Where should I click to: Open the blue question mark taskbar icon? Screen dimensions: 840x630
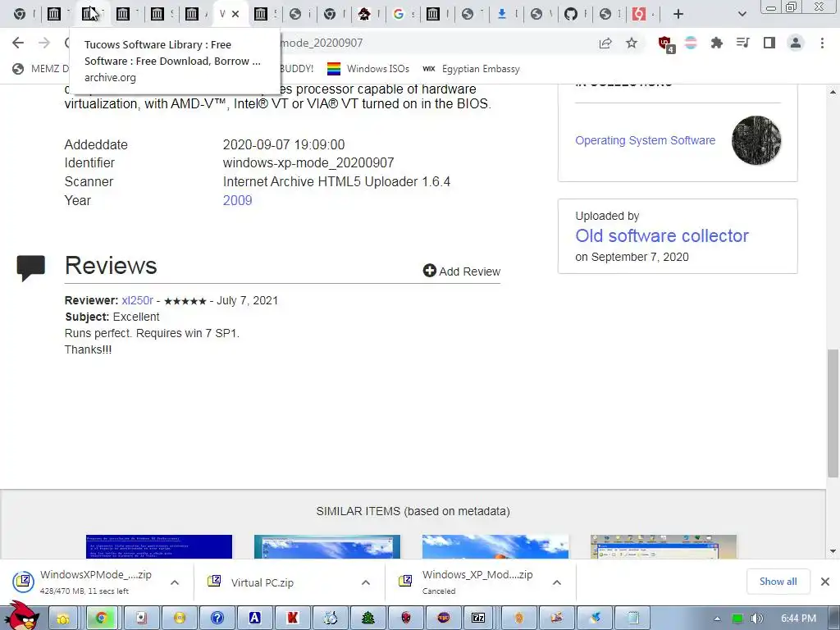click(217, 619)
